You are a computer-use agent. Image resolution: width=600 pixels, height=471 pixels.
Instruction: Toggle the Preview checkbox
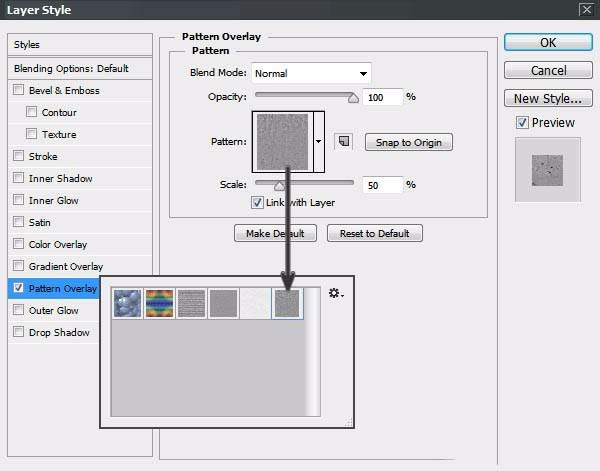(x=522, y=123)
